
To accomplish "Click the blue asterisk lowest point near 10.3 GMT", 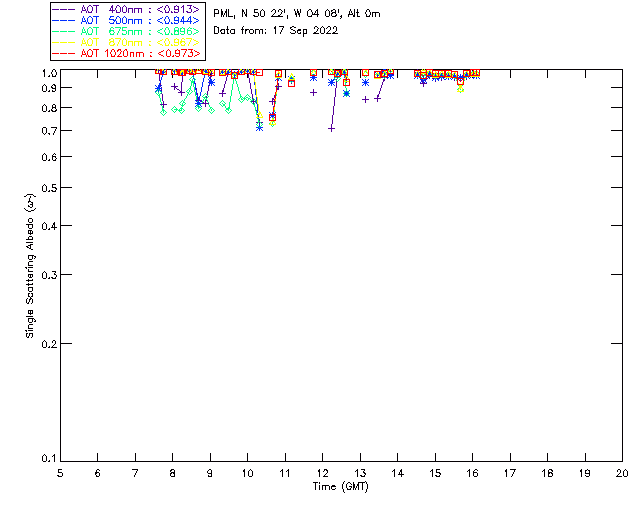I will click(260, 127).
